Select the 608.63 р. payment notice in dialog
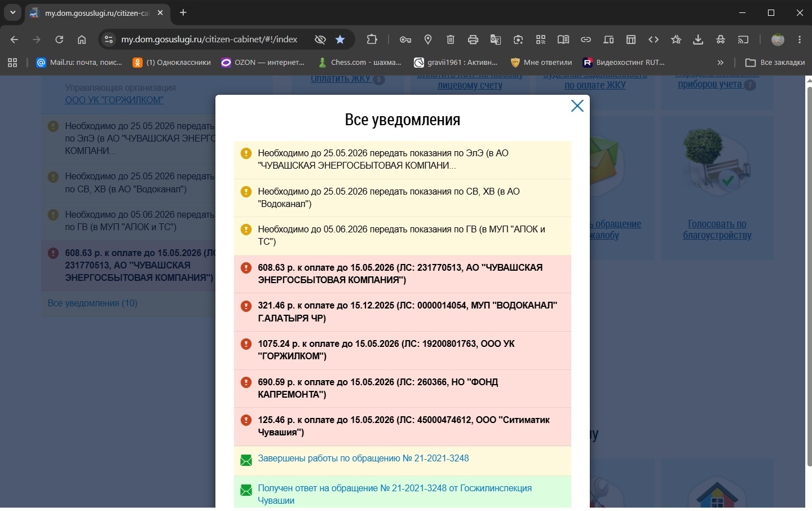 point(403,274)
